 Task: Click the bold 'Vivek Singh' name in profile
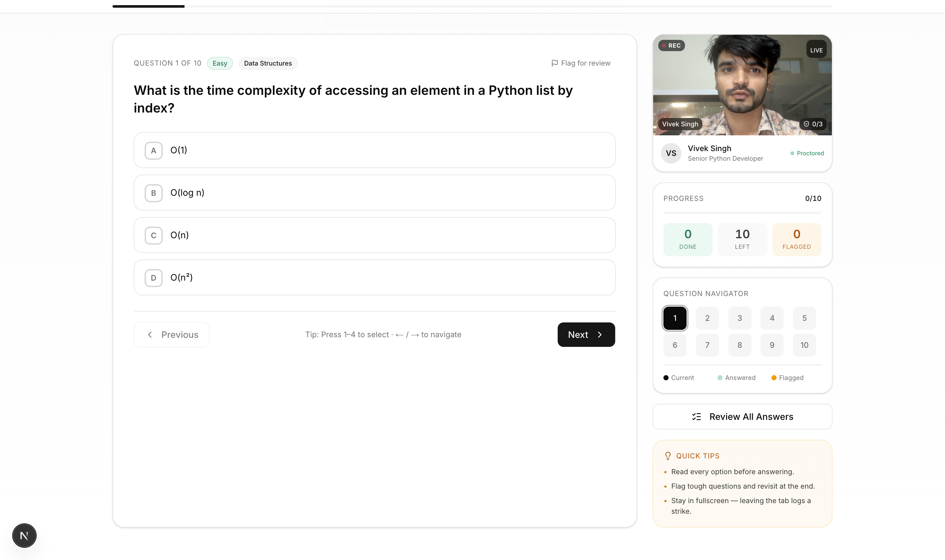(709, 148)
